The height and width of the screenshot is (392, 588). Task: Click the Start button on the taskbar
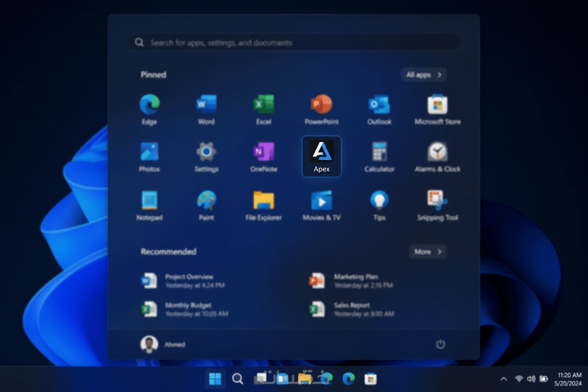pos(215,379)
